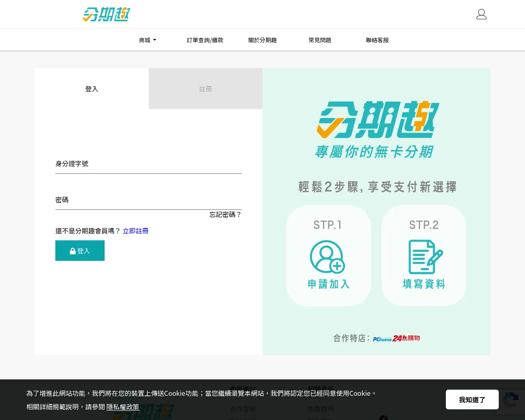
Task: Open the 隱私權政策 link in cookie notice
Action: click(x=123, y=407)
